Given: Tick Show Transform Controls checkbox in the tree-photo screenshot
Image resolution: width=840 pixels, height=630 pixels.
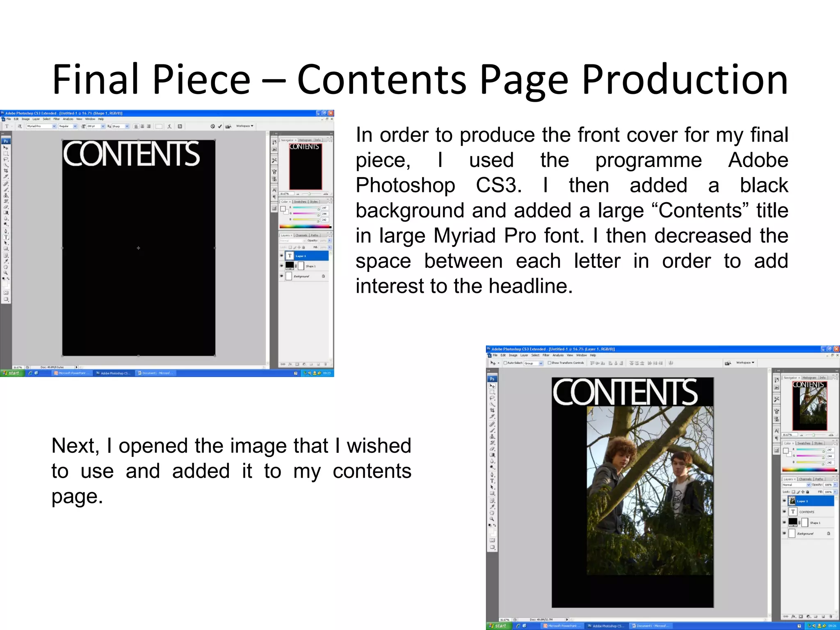Looking at the screenshot, I should pyautogui.click(x=550, y=363).
